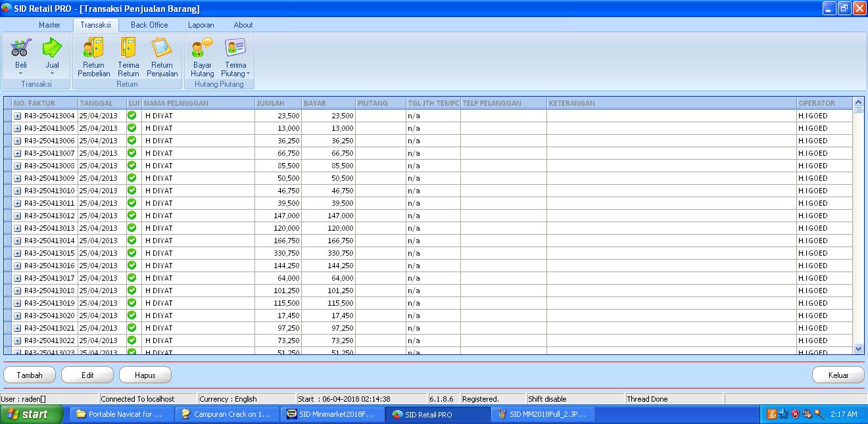Image resolution: width=868 pixels, height=424 pixels.
Task: Open Return Penjualan icon
Action: click(162, 48)
